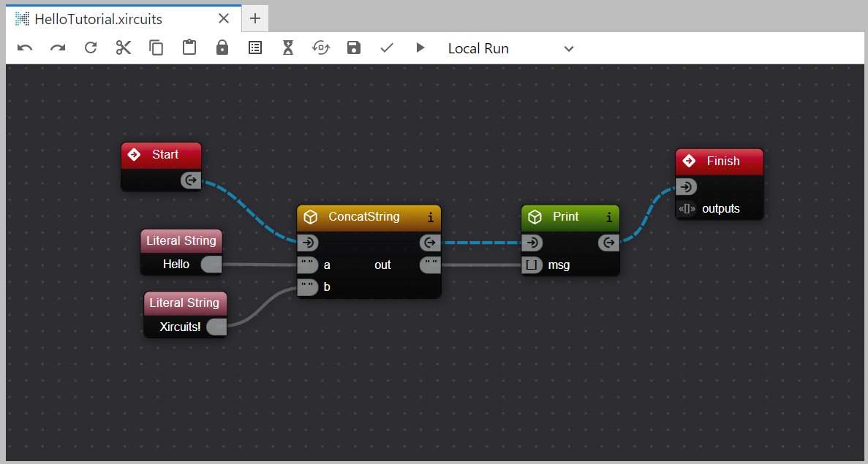This screenshot has height=464, width=868.
Task: Select the ConcatString node title
Action: 363,217
